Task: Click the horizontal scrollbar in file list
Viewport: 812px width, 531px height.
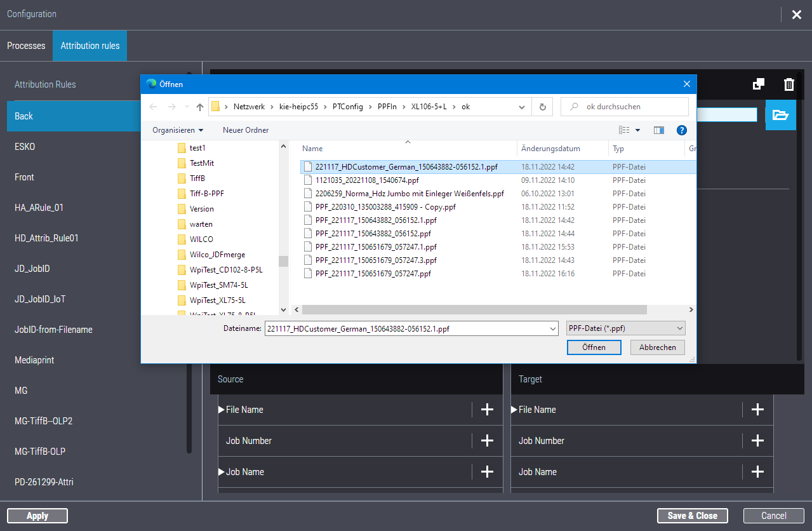Action: (474, 310)
